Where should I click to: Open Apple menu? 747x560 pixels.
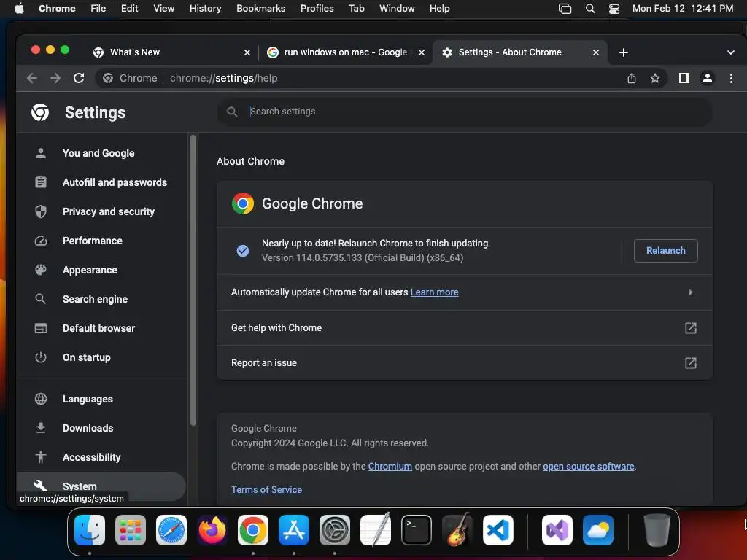(19, 9)
